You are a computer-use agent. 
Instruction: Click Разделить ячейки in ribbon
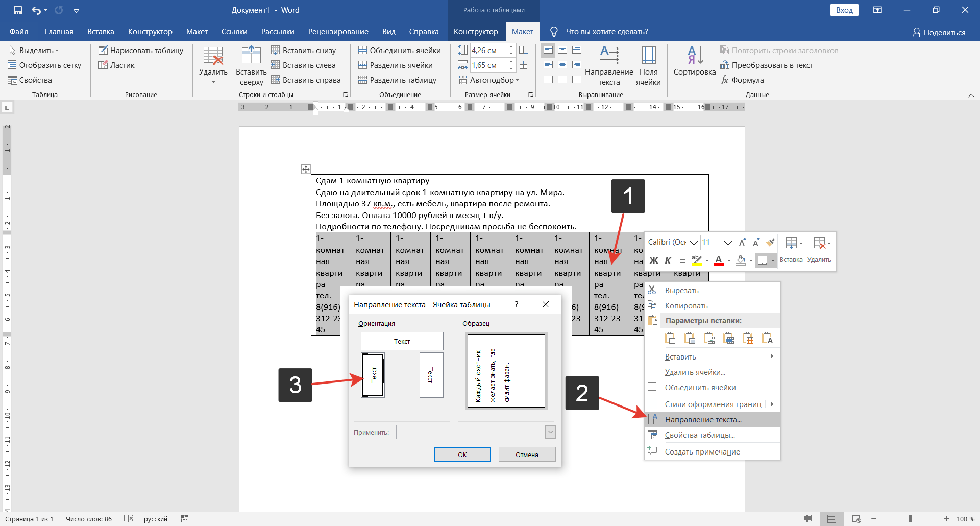[x=396, y=65]
